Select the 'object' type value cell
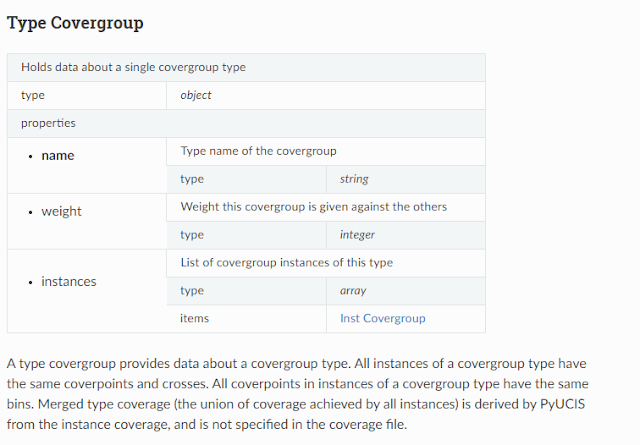This screenshot has height=445, width=640. 196,95
